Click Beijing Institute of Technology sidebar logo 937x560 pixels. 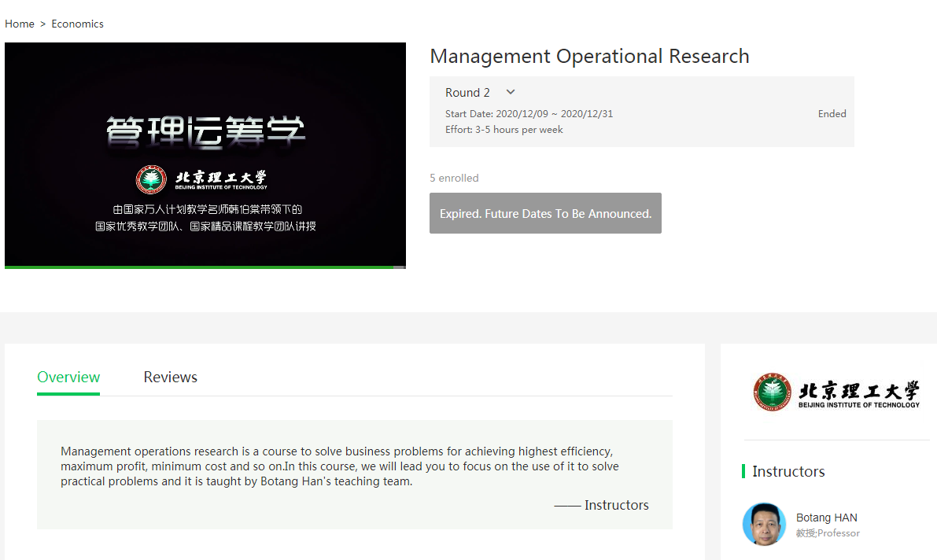[x=836, y=392]
